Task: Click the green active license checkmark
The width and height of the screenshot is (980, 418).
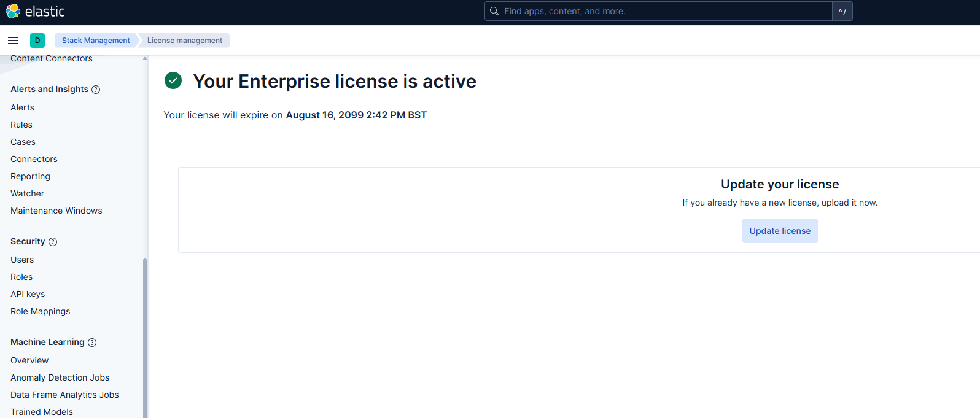Action: (173, 80)
